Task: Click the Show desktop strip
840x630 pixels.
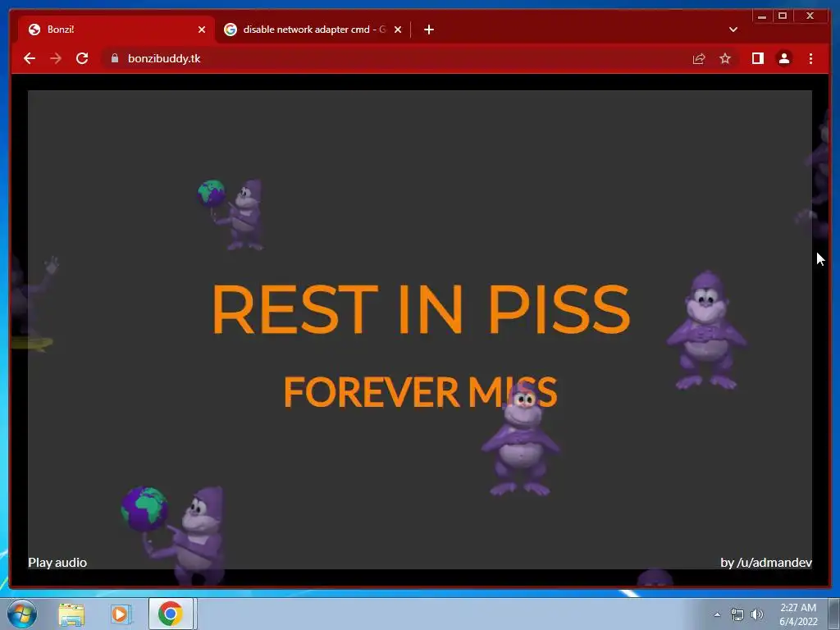Action: (x=834, y=614)
